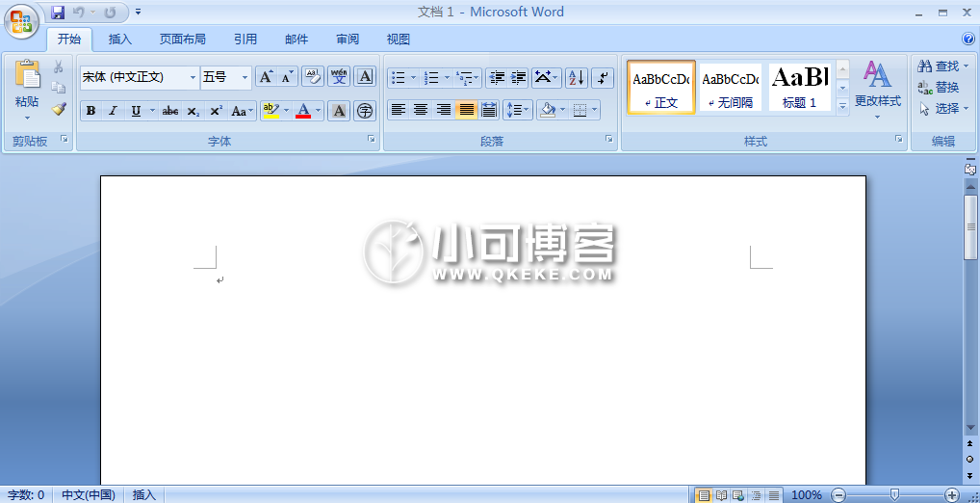Insert enclosed character (circled 字)

pos(365,111)
